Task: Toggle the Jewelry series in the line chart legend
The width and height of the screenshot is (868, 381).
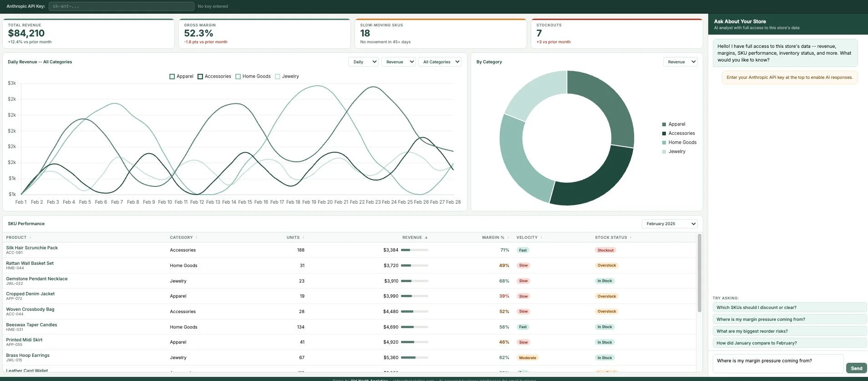Action: coord(287,77)
